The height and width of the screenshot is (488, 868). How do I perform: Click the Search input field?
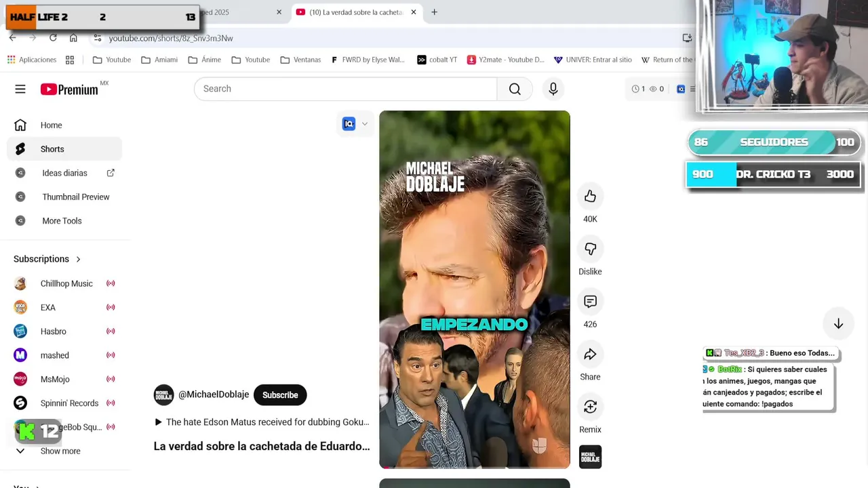click(346, 89)
